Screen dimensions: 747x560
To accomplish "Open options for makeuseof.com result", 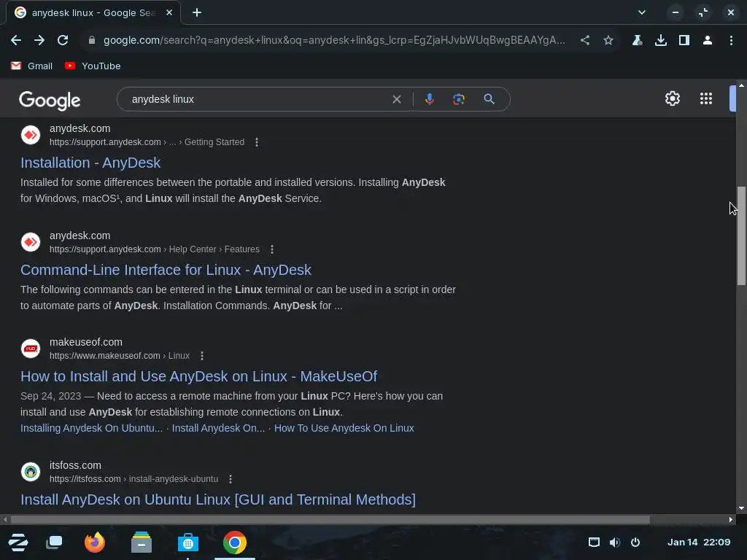I will click(202, 356).
